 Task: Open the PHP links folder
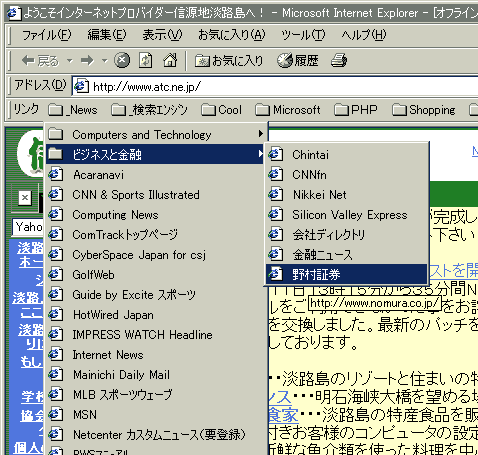(356, 110)
